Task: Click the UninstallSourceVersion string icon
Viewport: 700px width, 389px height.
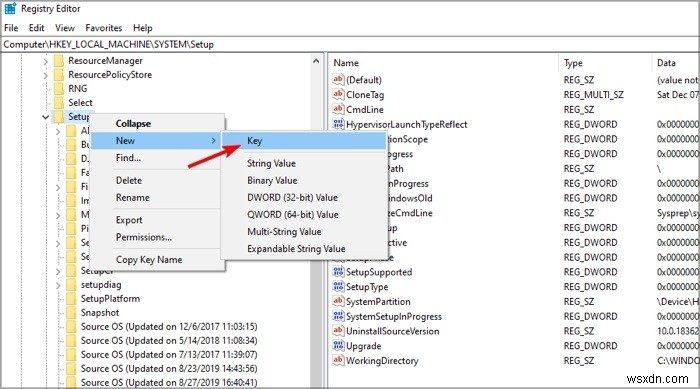Action: 338,330
